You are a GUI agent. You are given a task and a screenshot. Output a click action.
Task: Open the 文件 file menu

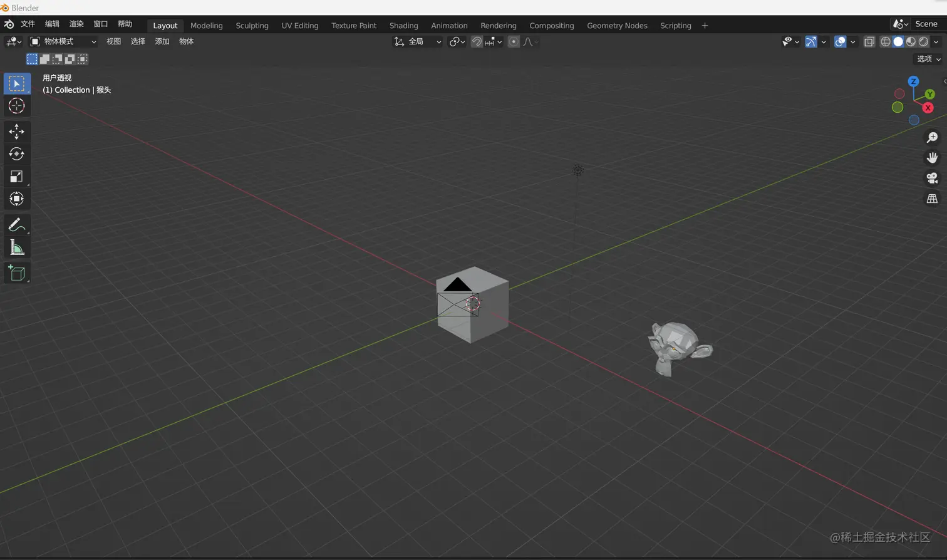pyautogui.click(x=28, y=24)
